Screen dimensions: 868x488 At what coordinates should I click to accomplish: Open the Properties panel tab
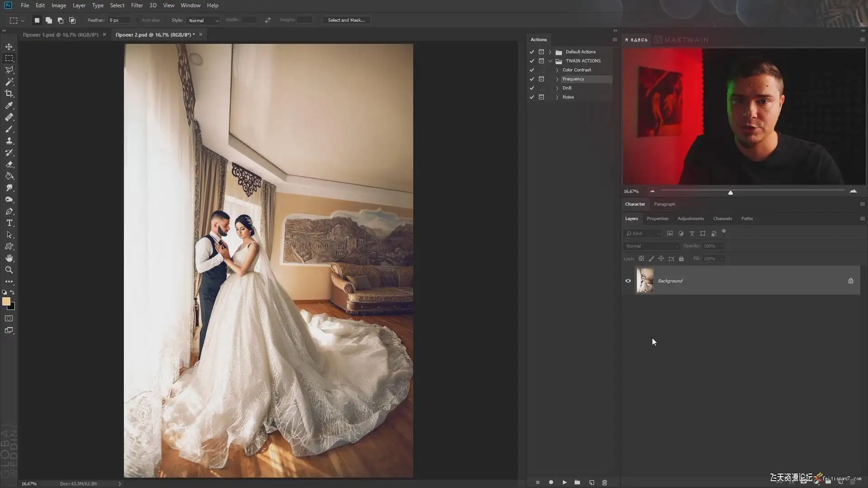click(657, 219)
